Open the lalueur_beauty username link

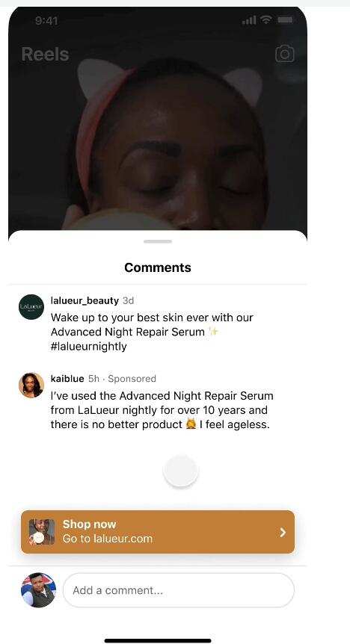pyautogui.click(x=85, y=300)
